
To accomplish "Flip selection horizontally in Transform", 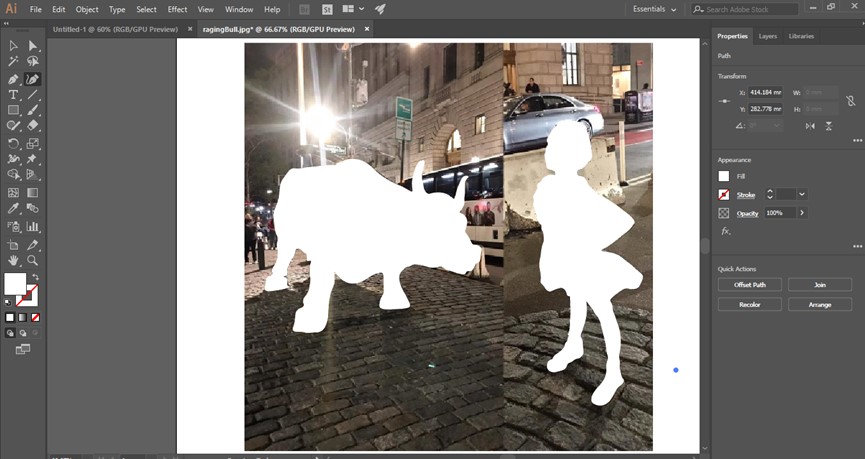I will pyautogui.click(x=810, y=126).
